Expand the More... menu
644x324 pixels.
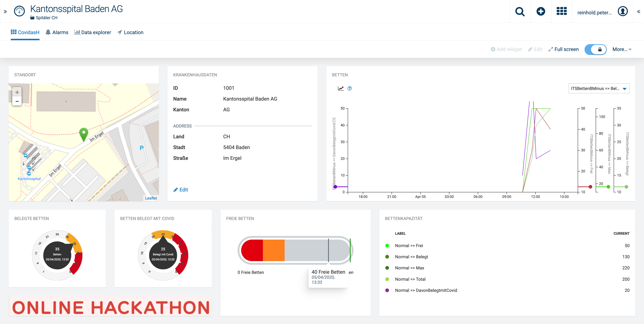(x=622, y=49)
